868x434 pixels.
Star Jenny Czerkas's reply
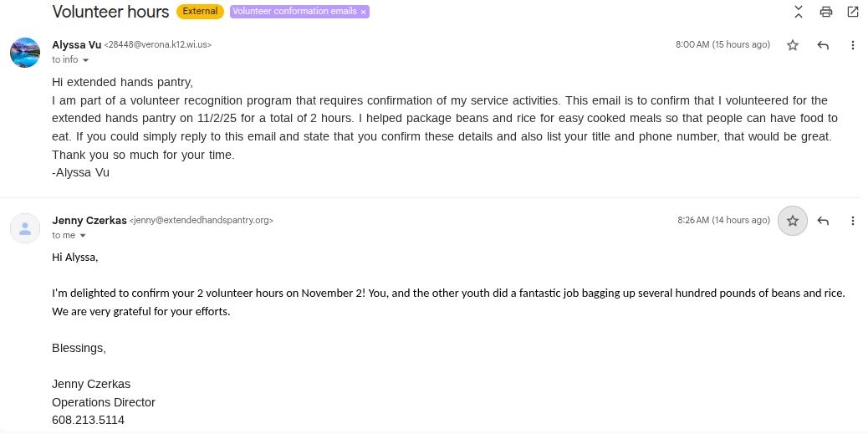(x=793, y=221)
